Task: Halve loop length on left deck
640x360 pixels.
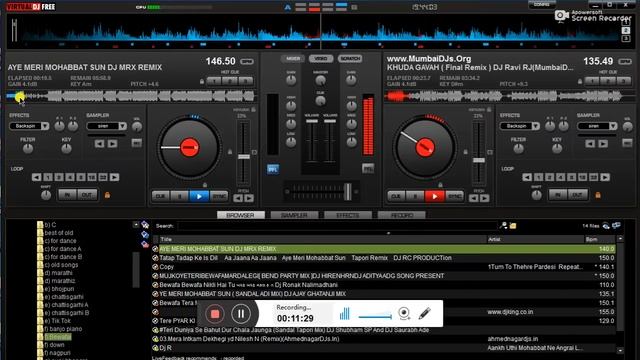Action: (x=36, y=177)
